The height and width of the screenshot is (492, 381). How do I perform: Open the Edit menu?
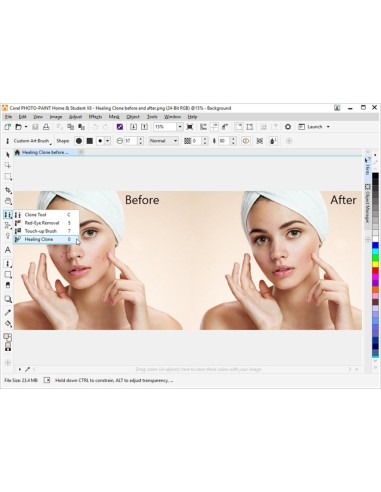(22, 117)
